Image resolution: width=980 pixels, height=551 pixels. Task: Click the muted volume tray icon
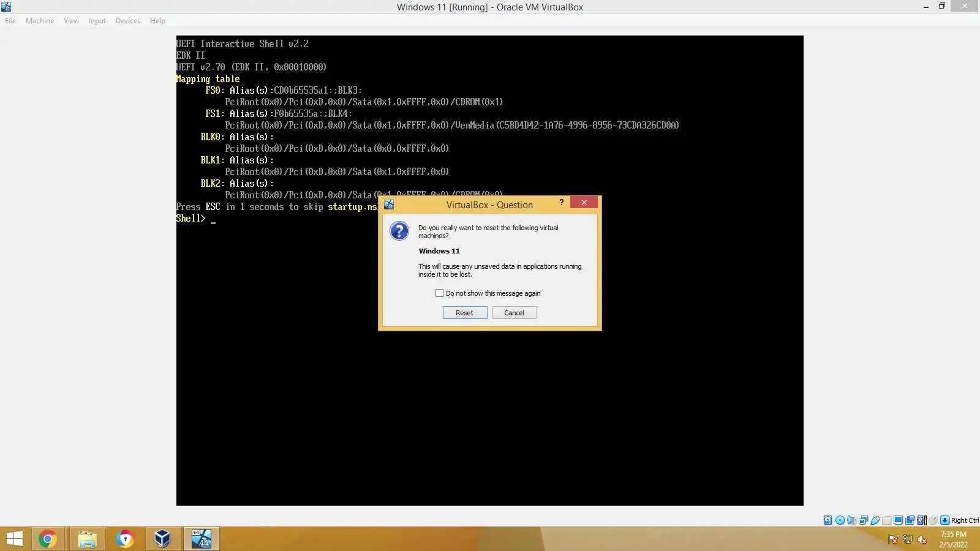tap(922, 539)
